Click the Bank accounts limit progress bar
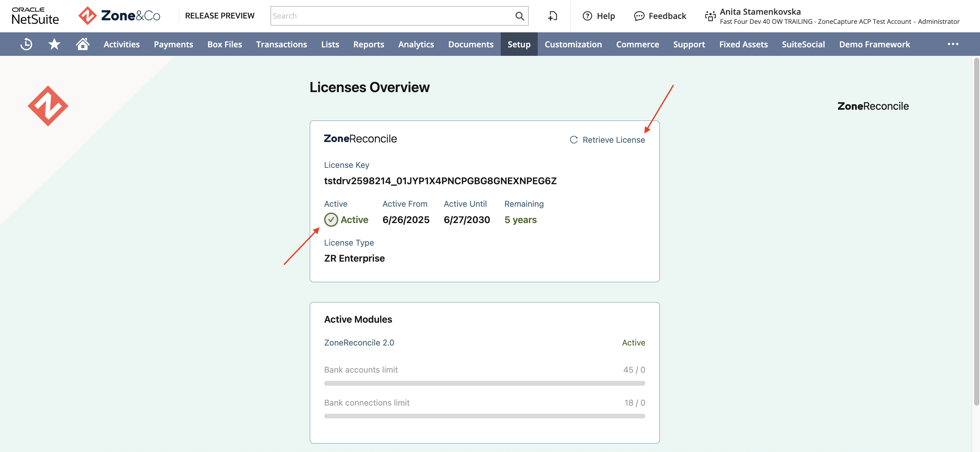Image resolution: width=980 pixels, height=452 pixels. click(484, 383)
